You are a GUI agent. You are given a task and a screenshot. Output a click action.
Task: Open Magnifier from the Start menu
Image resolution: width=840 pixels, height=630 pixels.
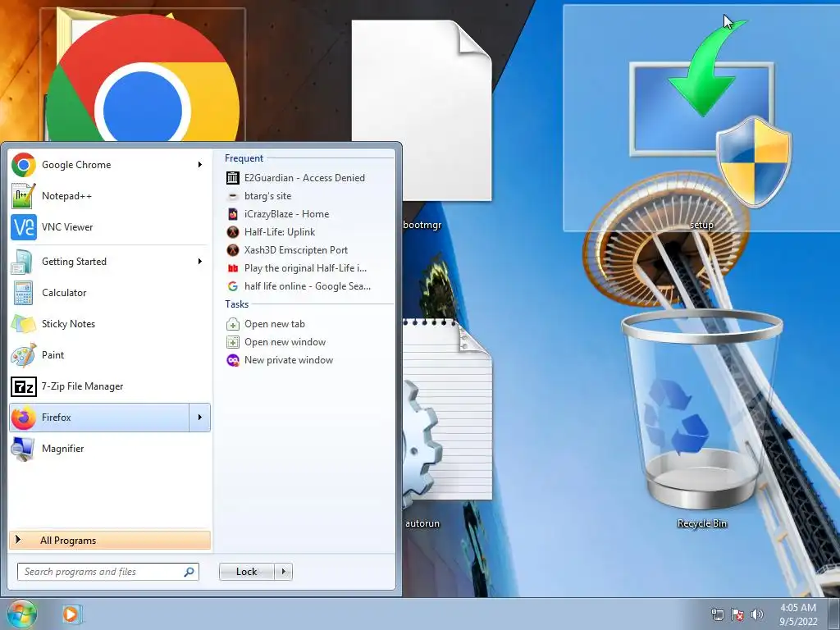tap(110, 449)
